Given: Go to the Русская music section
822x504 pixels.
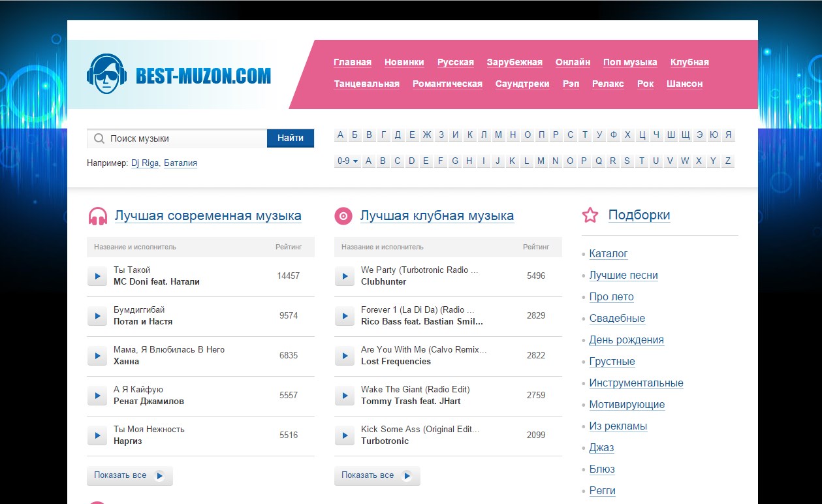Looking at the screenshot, I should click(456, 63).
